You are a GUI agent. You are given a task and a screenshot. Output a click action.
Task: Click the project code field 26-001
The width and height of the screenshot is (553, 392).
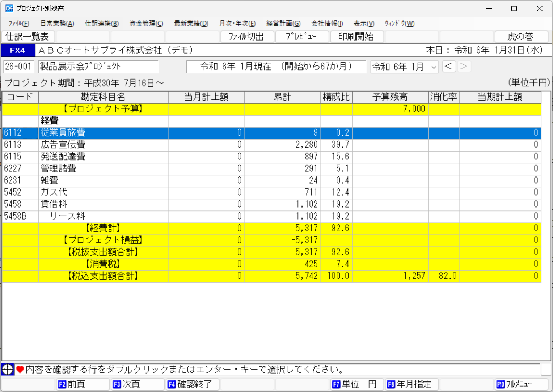coord(18,67)
